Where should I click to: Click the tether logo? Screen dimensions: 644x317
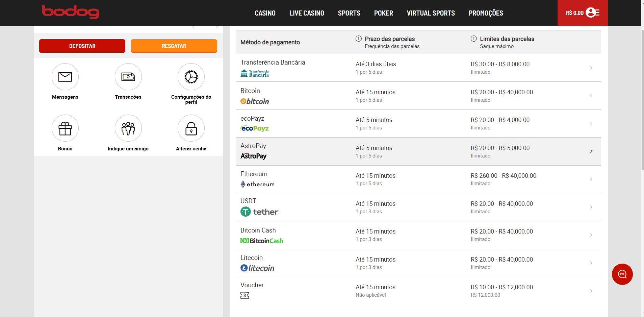pos(259,212)
